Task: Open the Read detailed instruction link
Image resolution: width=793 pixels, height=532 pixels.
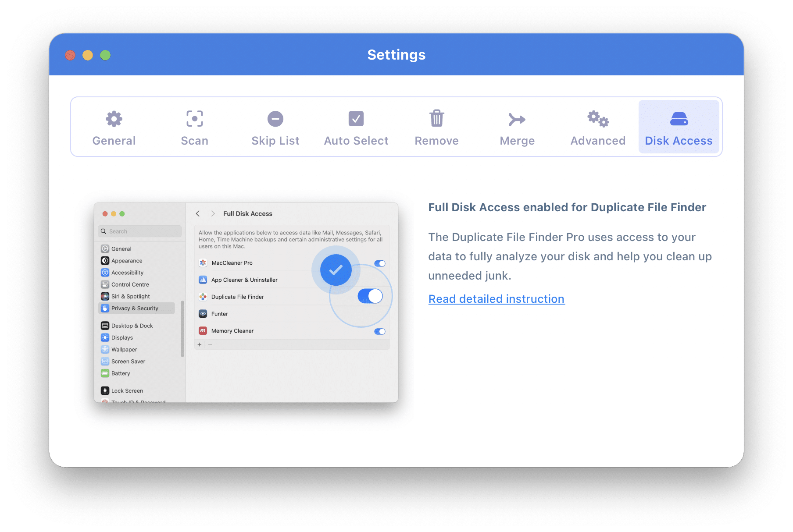Action: click(x=497, y=299)
